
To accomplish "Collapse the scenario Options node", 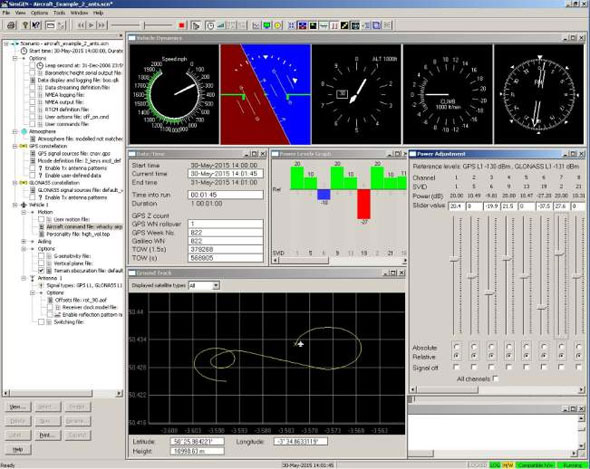I will pyautogui.click(x=15, y=58).
